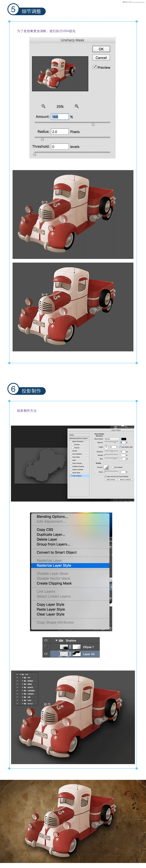Choose Copy Layer Style menu item

[x=50, y=604]
